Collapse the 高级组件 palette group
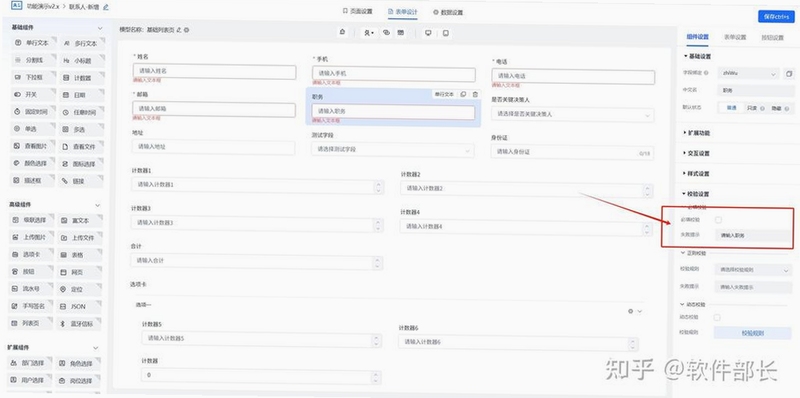 98,205
